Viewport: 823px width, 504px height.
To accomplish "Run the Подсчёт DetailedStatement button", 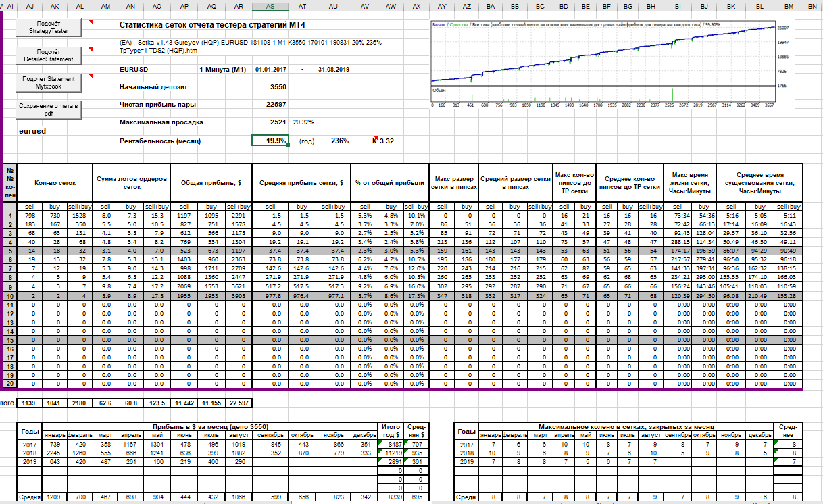I will point(48,55).
